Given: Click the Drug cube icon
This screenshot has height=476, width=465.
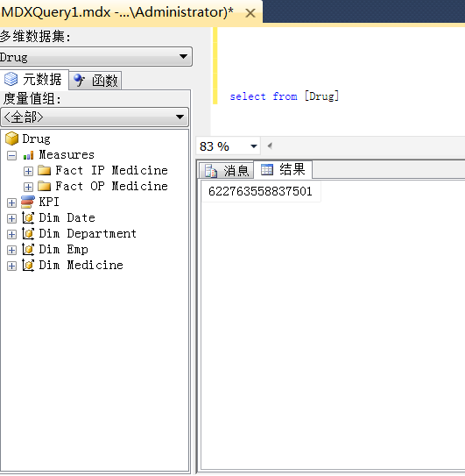Looking at the screenshot, I should 12,139.
